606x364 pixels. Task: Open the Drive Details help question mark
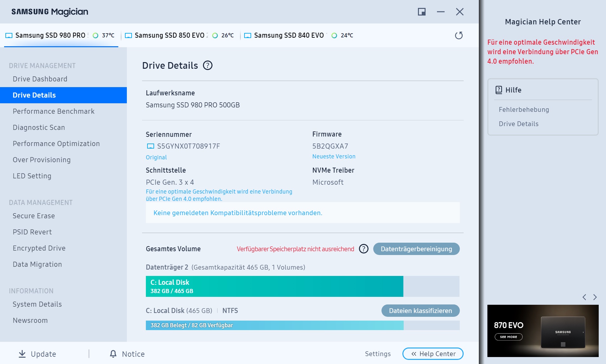point(208,65)
